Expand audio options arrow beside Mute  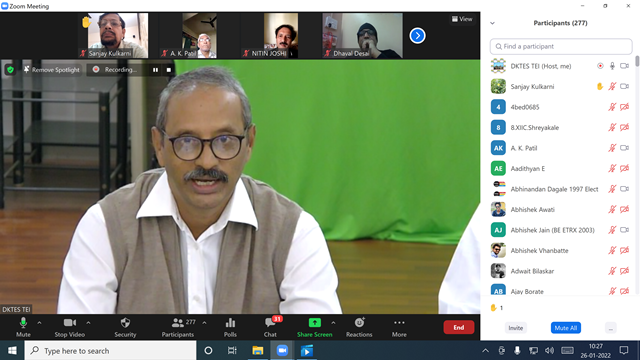pos(39,323)
